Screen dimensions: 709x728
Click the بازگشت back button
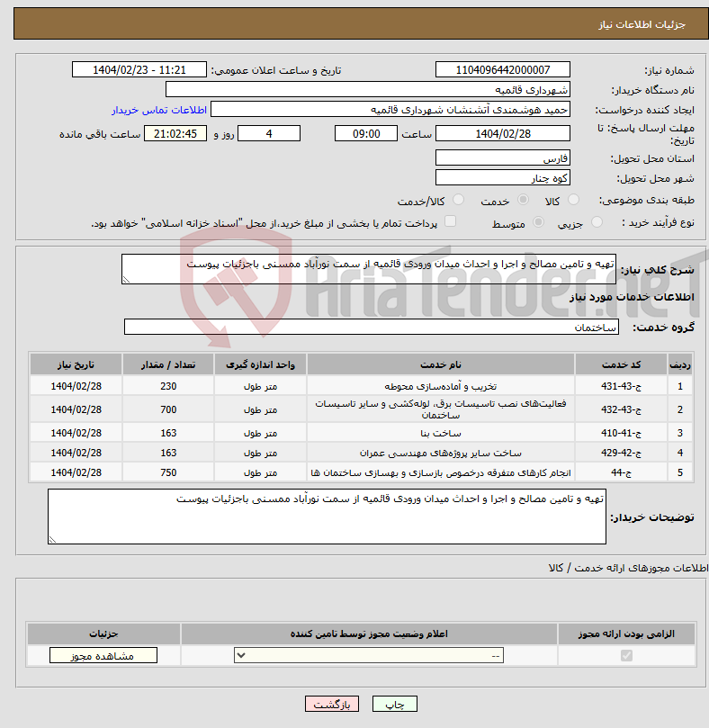click(331, 704)
